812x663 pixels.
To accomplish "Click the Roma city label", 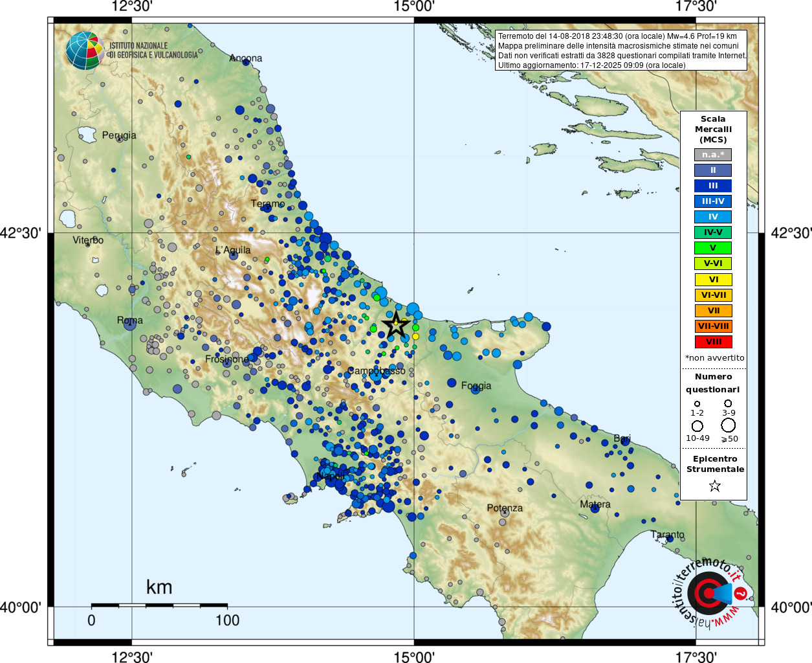I will tap(130, 320).
